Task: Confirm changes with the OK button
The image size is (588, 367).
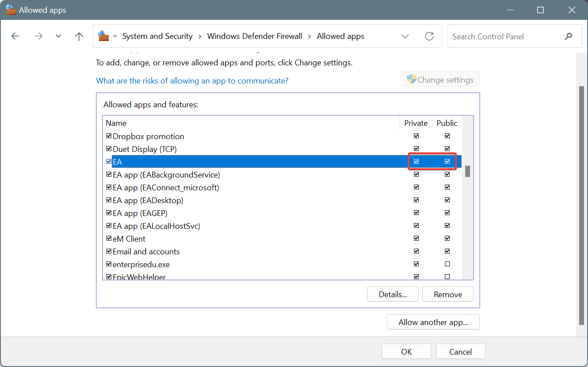Action: [406, 352]
